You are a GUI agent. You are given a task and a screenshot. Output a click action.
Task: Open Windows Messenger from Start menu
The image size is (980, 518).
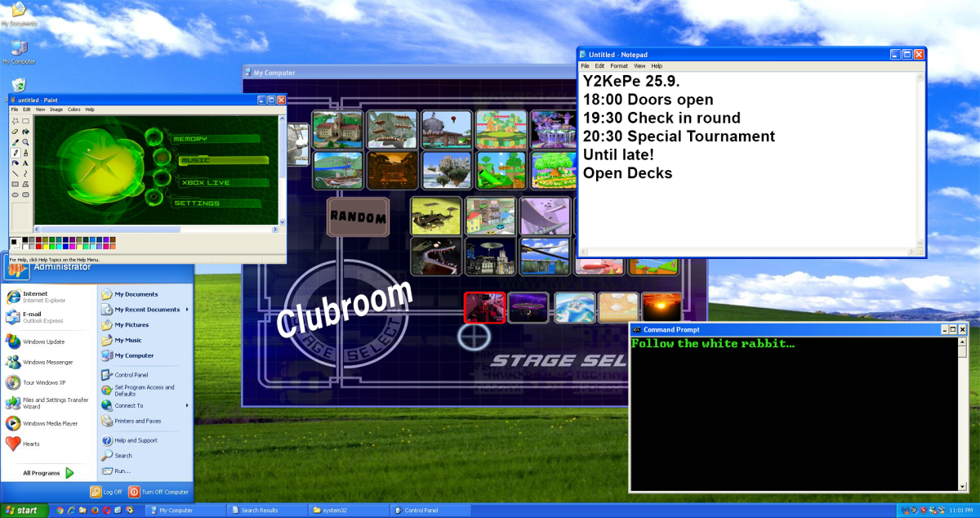tap(41, 362)
